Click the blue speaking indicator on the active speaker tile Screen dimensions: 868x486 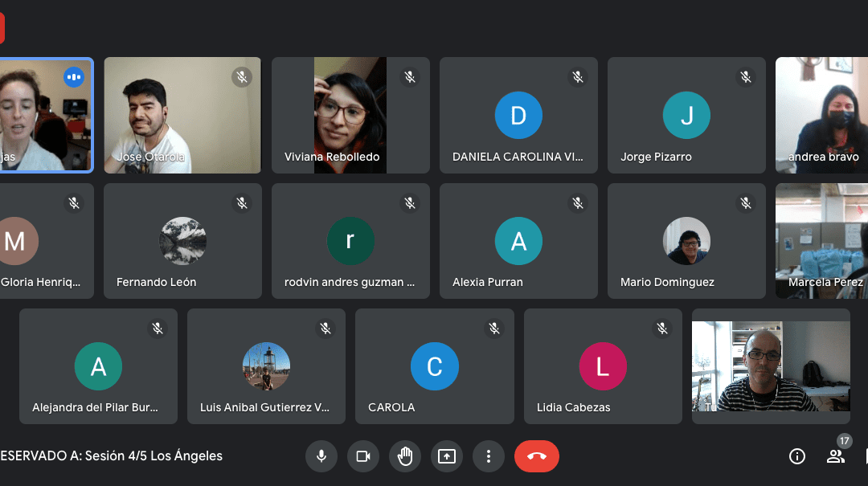74,77
